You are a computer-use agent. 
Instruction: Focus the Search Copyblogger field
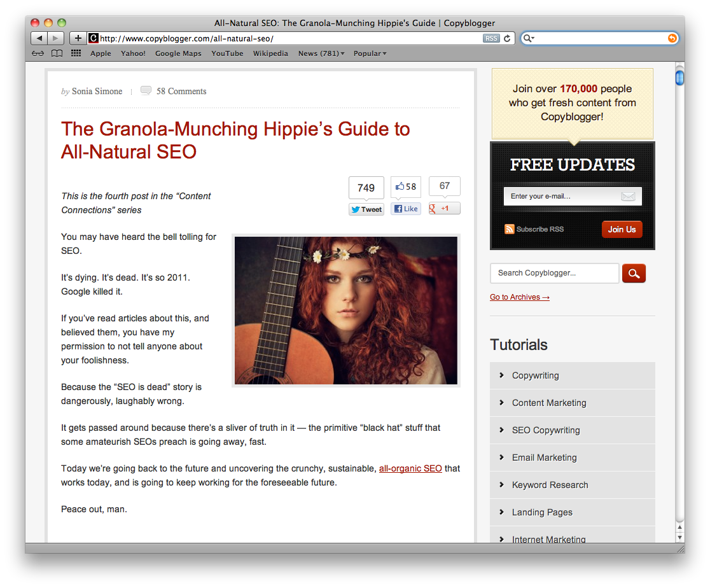554,273
